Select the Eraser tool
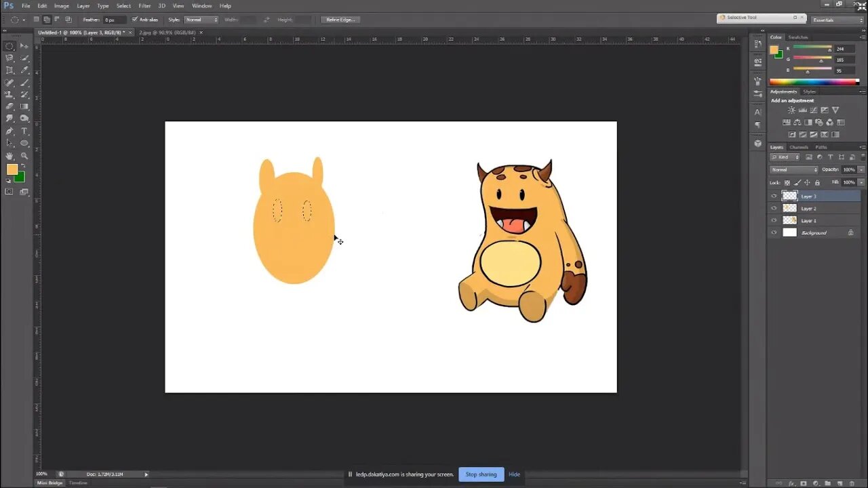Image resolution: width=868 pixels, height=488 pixels. 9,106
